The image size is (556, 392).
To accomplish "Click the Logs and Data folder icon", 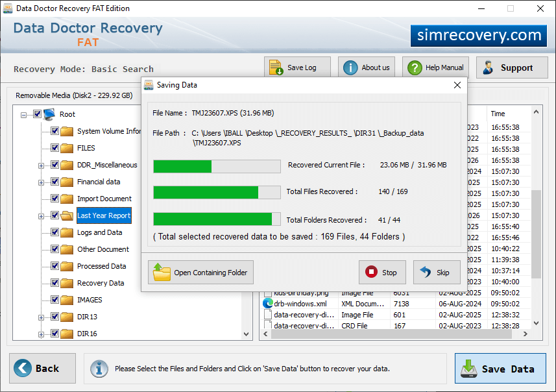I will pos(67,232).
